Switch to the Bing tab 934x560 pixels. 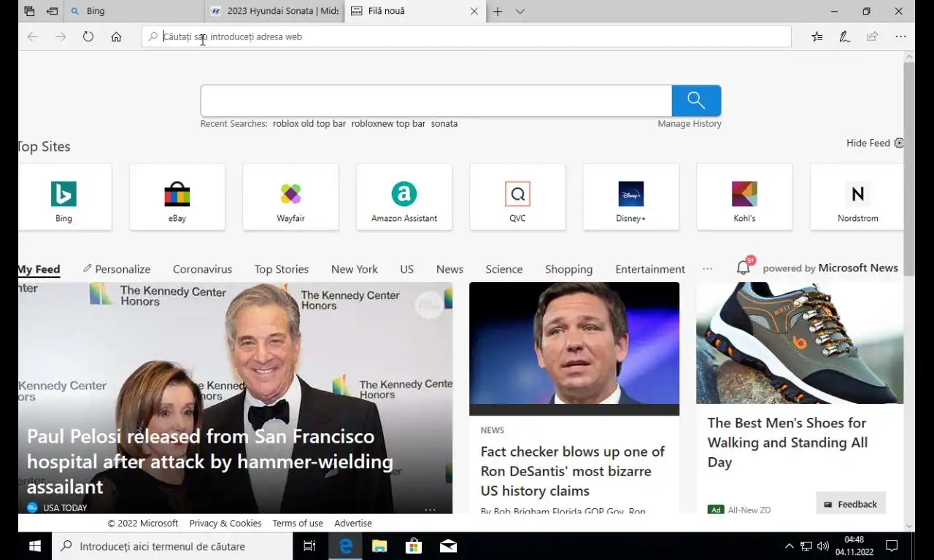pos(135,11)
